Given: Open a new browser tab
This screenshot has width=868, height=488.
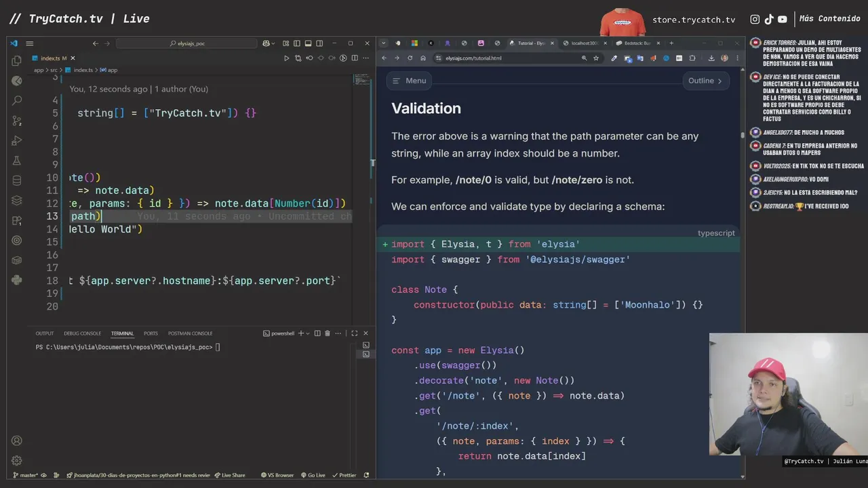Looking at the screenshot, I should pyautogui.click(x=671, y=43).
